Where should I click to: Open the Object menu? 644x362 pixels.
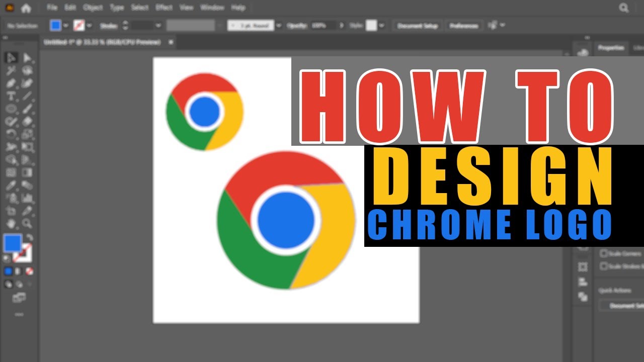pos(92,8)
